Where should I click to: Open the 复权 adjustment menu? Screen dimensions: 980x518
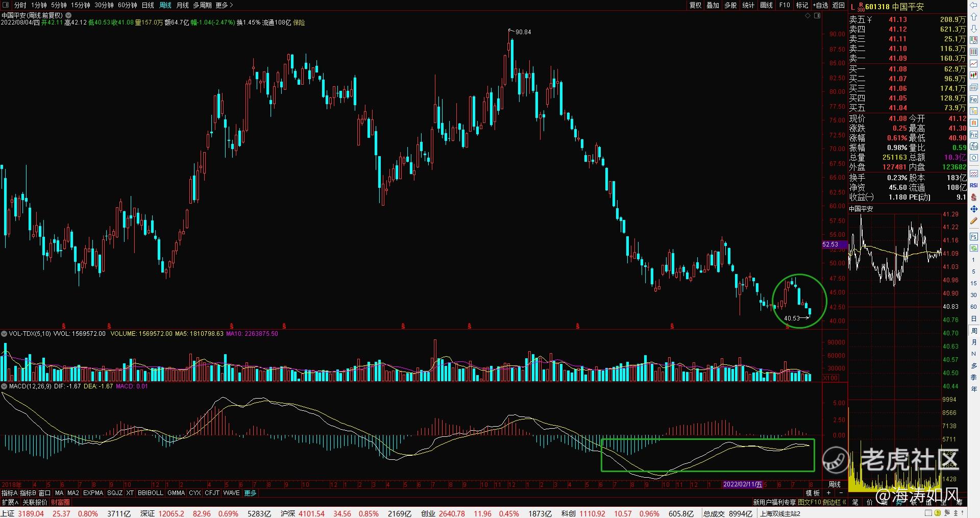[x=695, y=5]
